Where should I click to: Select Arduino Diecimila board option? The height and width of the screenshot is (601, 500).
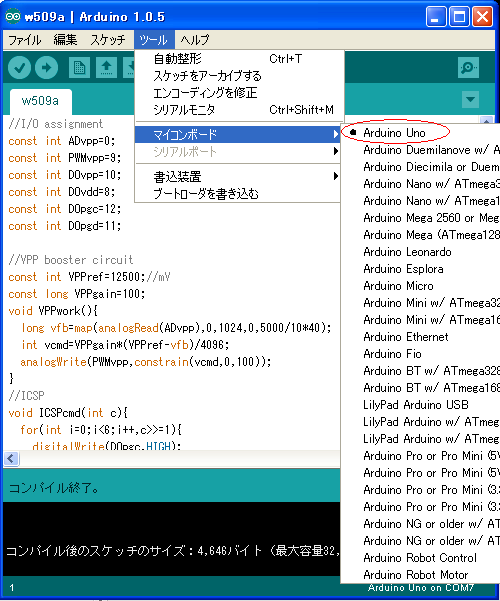pyautogui.click(x=421, y=167)
